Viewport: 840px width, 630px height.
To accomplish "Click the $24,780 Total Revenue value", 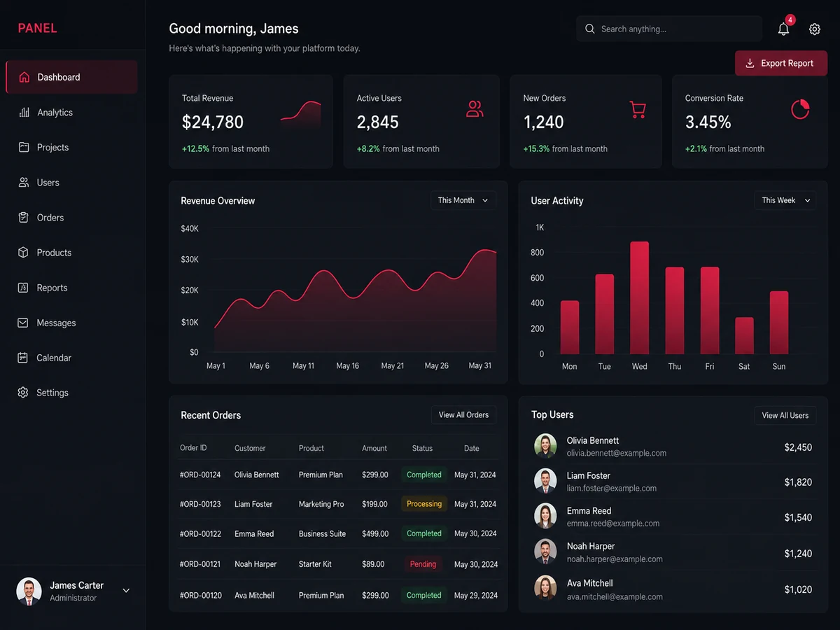I will 213,122.
